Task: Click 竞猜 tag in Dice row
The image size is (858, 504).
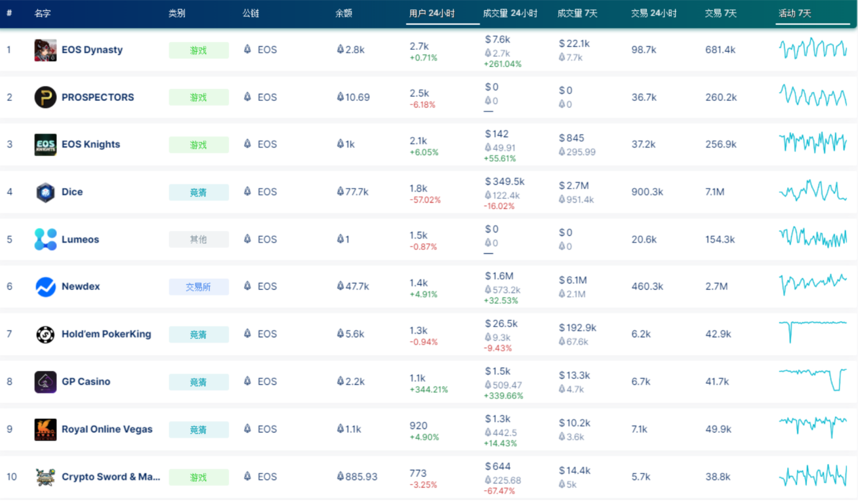Action: (x=199, y=192)
